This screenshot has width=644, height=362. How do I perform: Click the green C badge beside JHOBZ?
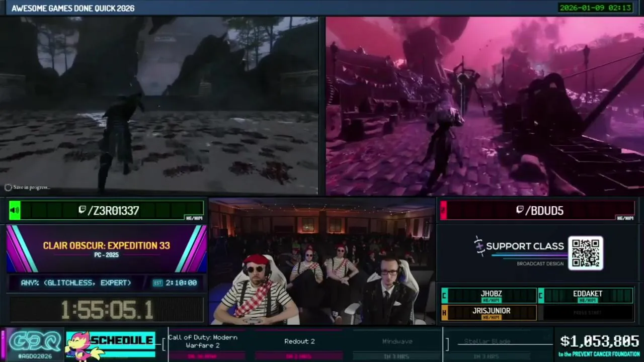pyautogui.click(x=444, y=296)
